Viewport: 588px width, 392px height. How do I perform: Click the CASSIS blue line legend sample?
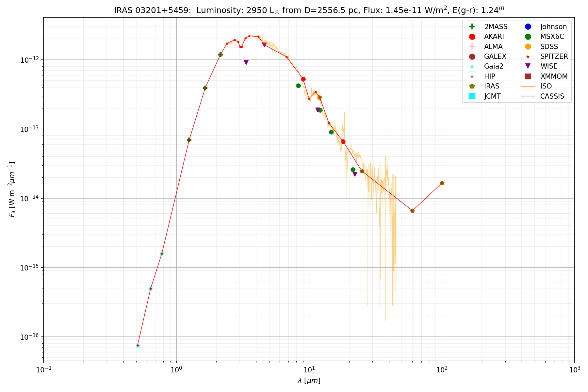(528, 96)
